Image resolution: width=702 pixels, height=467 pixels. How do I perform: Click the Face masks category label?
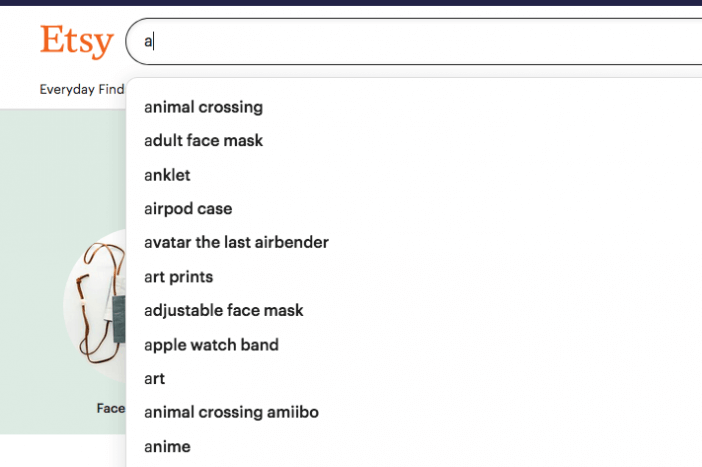[111, 408]
